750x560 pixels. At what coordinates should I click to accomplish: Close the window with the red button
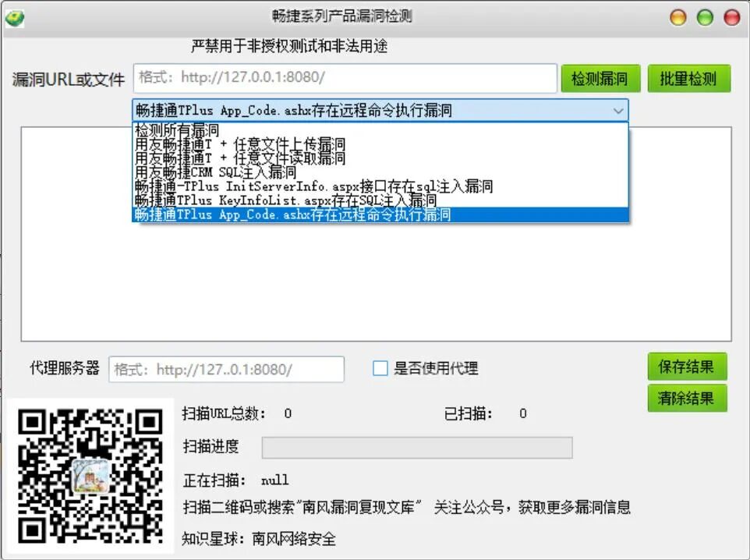point(732,17)
